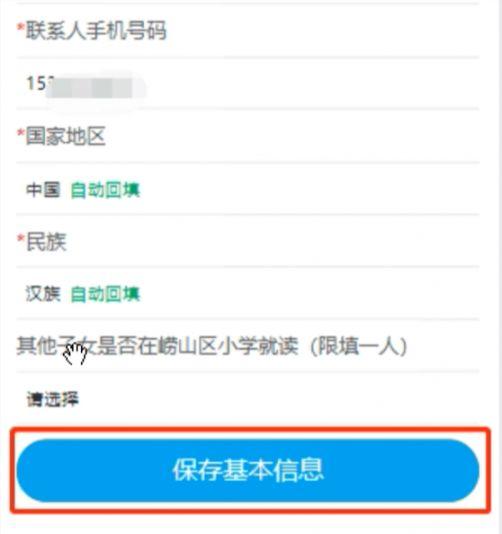
Task: Click 自动回填 tag beside 中国
Action: coord(105,190)
